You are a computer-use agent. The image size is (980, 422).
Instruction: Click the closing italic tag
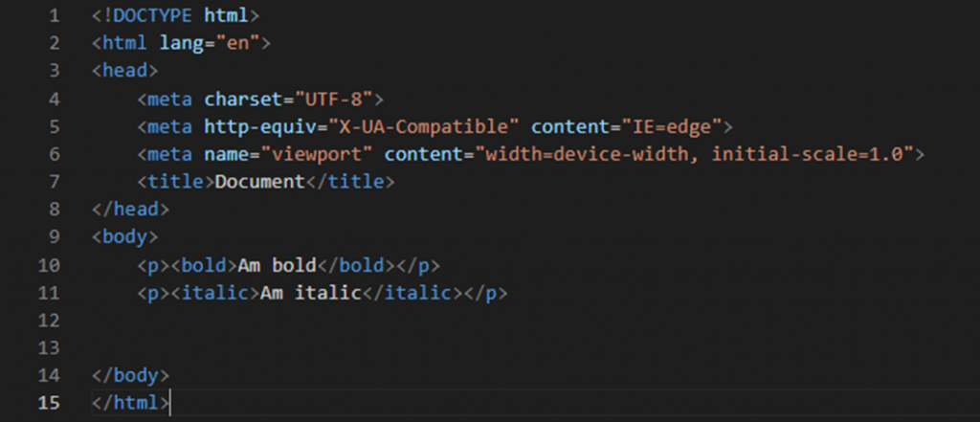412,292
